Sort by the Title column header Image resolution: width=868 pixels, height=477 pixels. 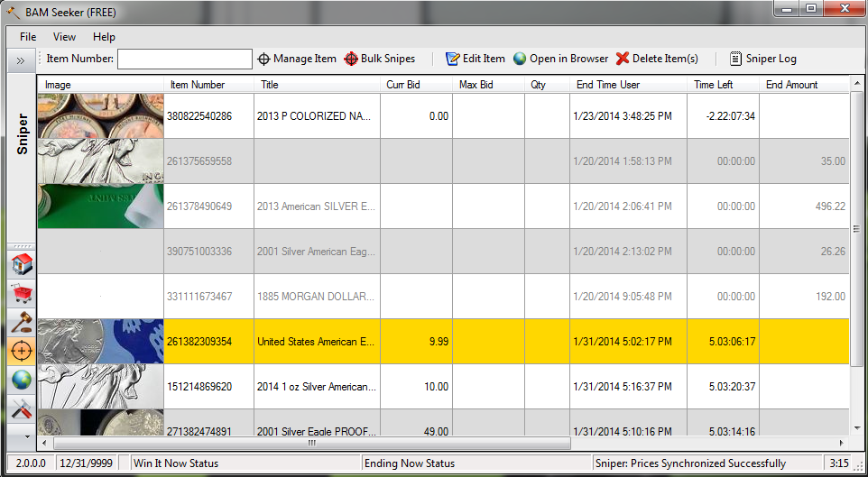pos(318,85)
